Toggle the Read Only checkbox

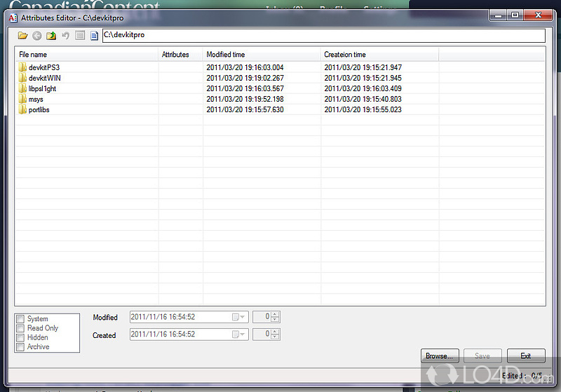(20, 328)
